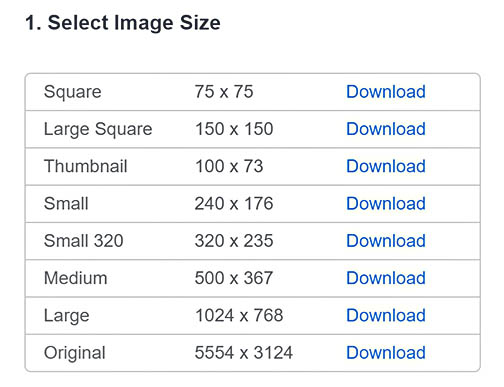The height and width of the screenshot is (387, 504).
Task: Click the 'Medium' size label
Action: click(76, 278)
